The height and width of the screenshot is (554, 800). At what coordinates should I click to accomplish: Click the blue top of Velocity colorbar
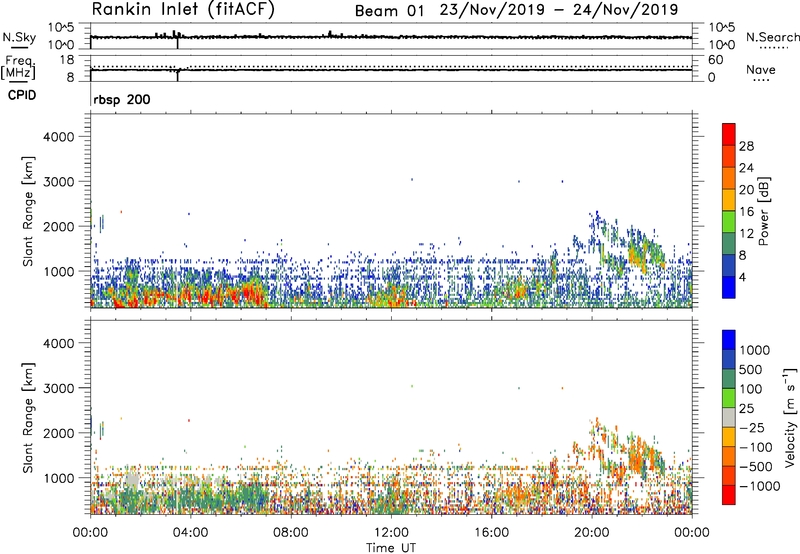pyautogui.click(x=729, y=340)
